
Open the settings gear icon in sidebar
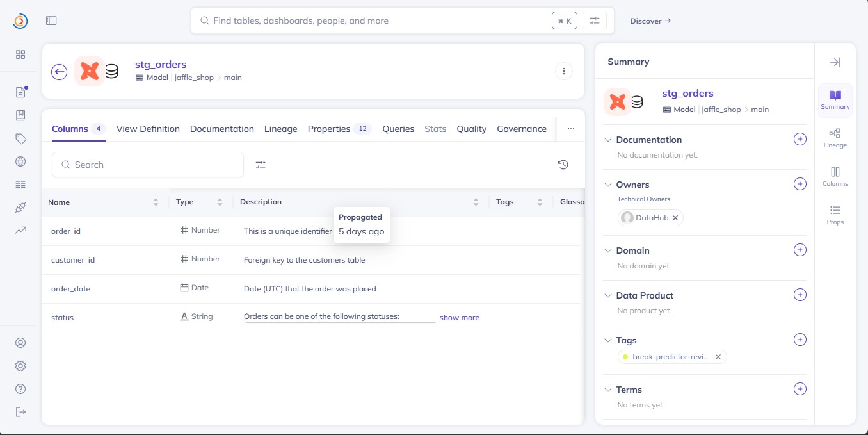[x=20, y=366]
